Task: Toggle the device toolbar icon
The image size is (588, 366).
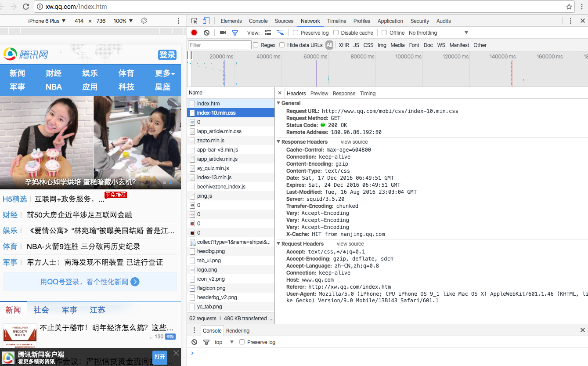Action: pyautogui.click(x=206, y=21)
